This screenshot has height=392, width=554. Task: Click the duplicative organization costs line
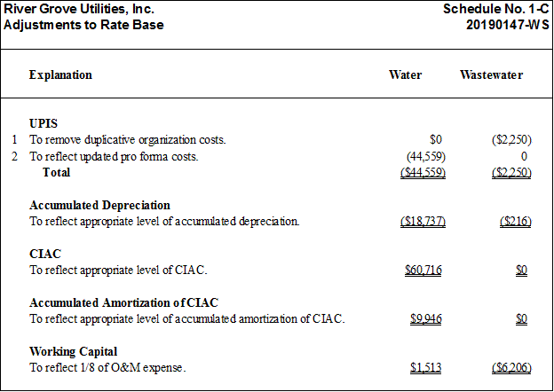pos(128,140)
